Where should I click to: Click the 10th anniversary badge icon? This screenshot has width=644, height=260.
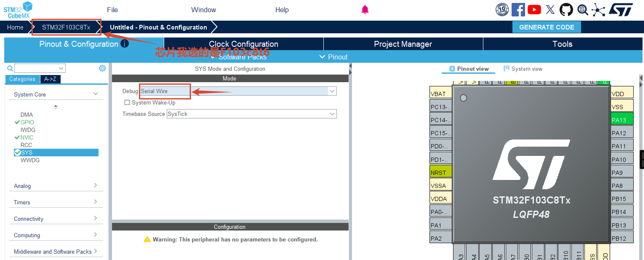pos(502,10)
